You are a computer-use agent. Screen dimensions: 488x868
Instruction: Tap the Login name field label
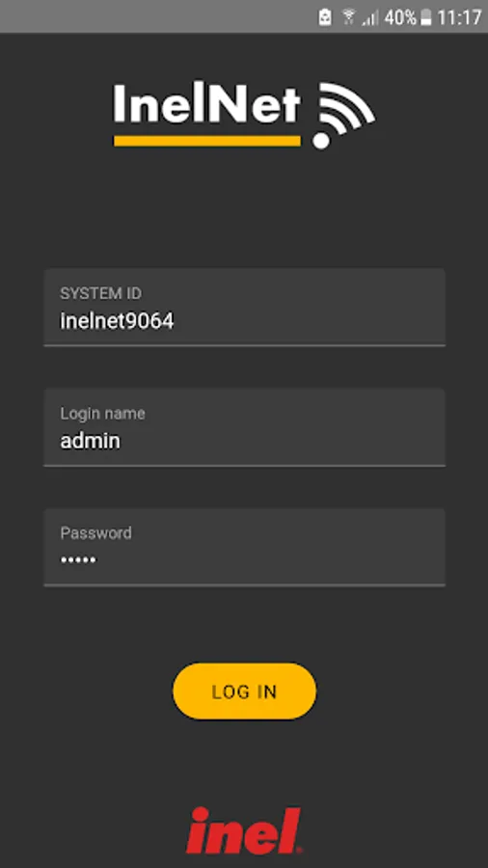pyautogui.click(x=102, y=414)
